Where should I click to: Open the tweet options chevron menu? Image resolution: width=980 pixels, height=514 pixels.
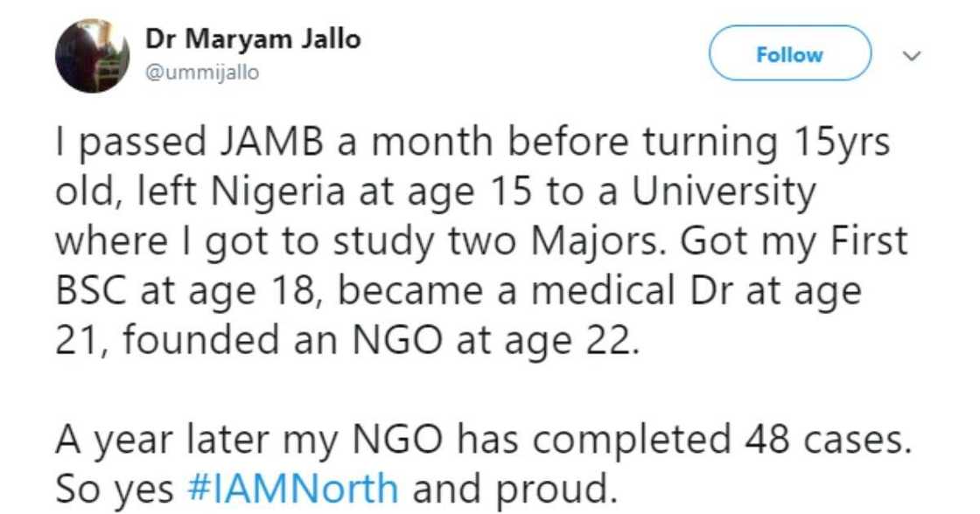coord(912,56)
